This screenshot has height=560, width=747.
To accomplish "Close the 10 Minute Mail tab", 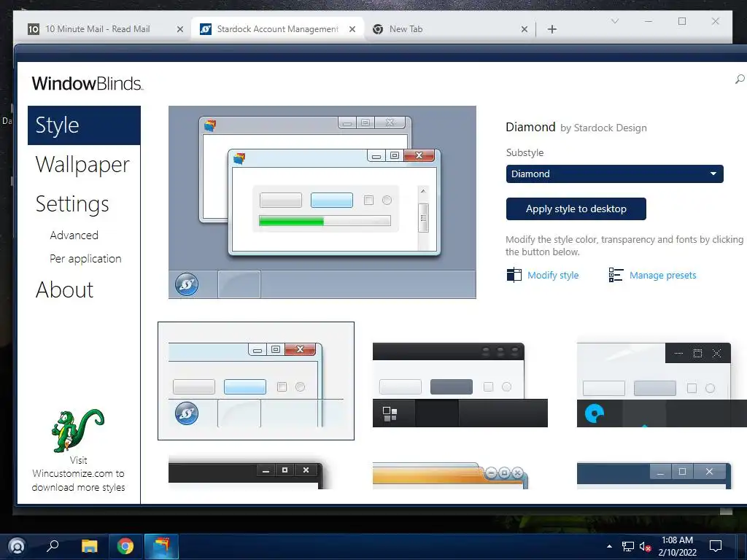I will tap(180, 29).
